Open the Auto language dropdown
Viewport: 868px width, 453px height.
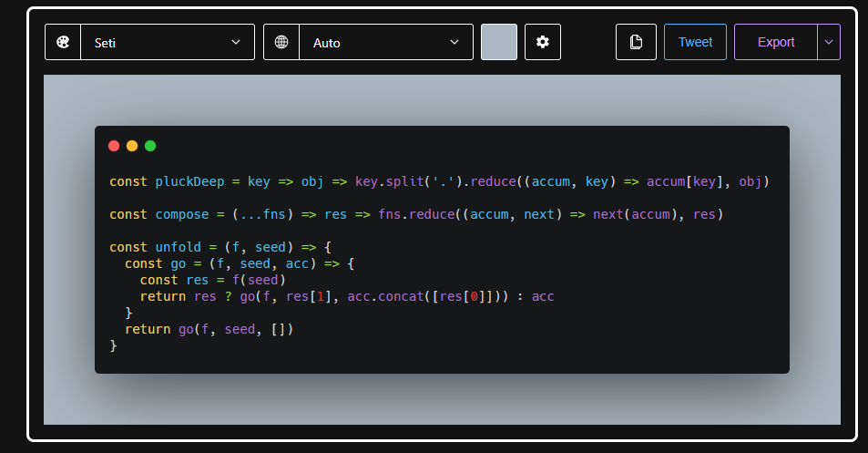[x=386, y=42]
